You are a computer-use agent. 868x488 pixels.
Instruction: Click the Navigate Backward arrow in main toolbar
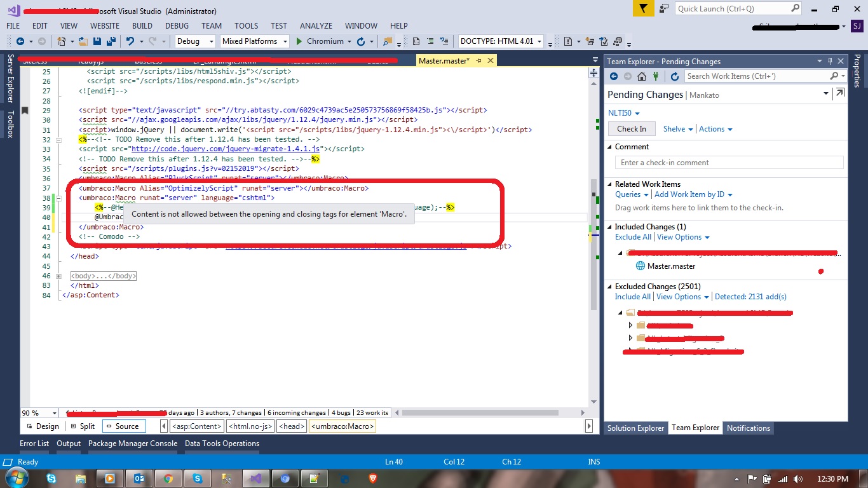point(20,41)
